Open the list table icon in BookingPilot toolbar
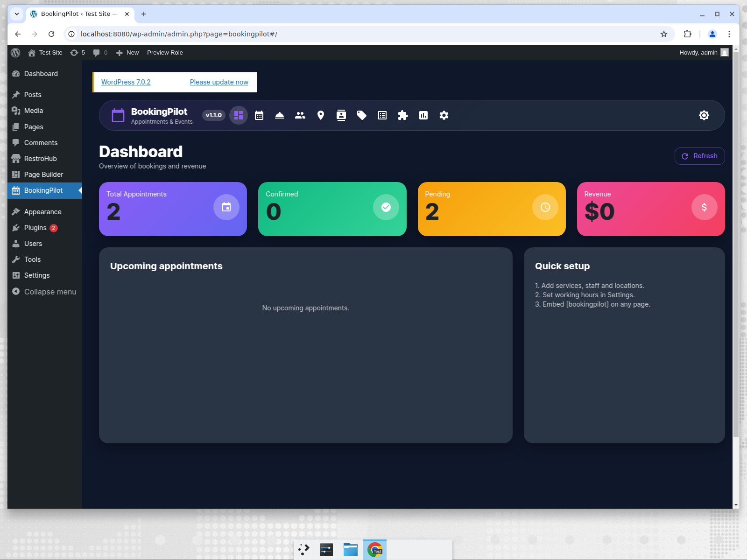 coord(382,115)
